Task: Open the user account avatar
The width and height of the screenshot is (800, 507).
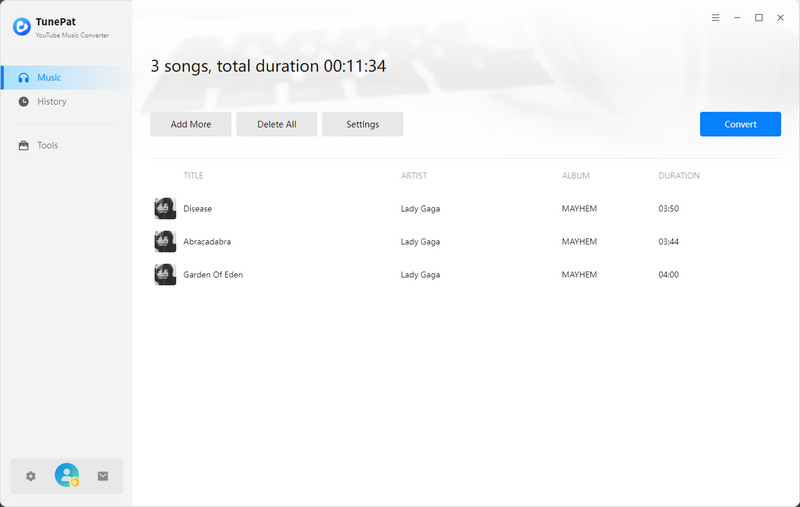Action: point(67,475)
